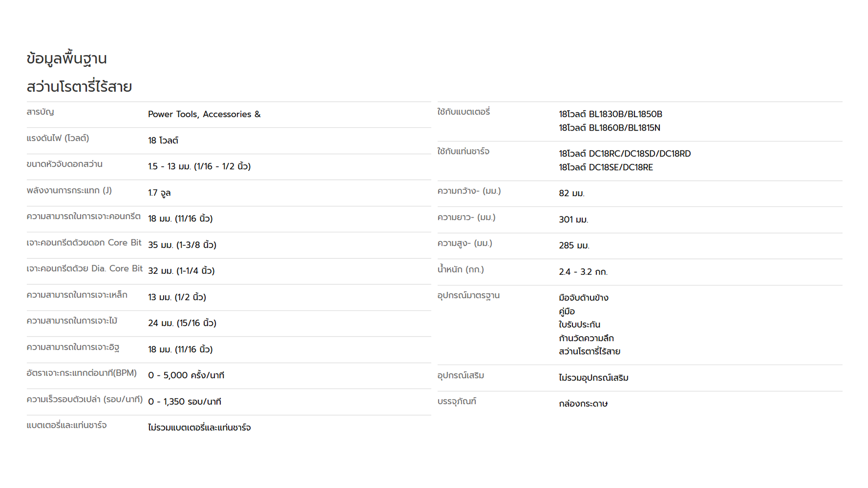The image size is (868, 488).
Task: Click ก้านวัดความลึก in standard equipment
Action: point(586,338)
